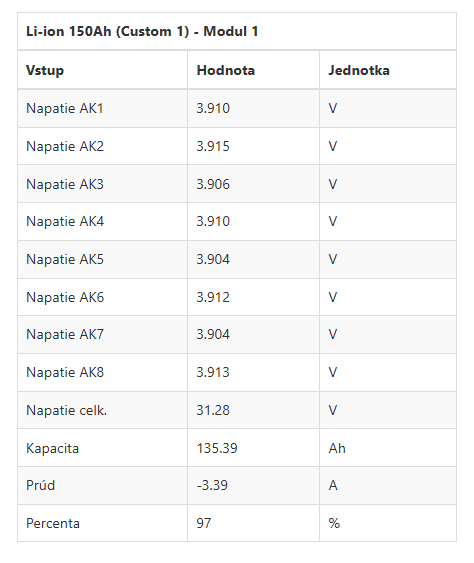Click the Napatie AK5 row label
This screenshot has height=563, width=474.
(65, 259)
